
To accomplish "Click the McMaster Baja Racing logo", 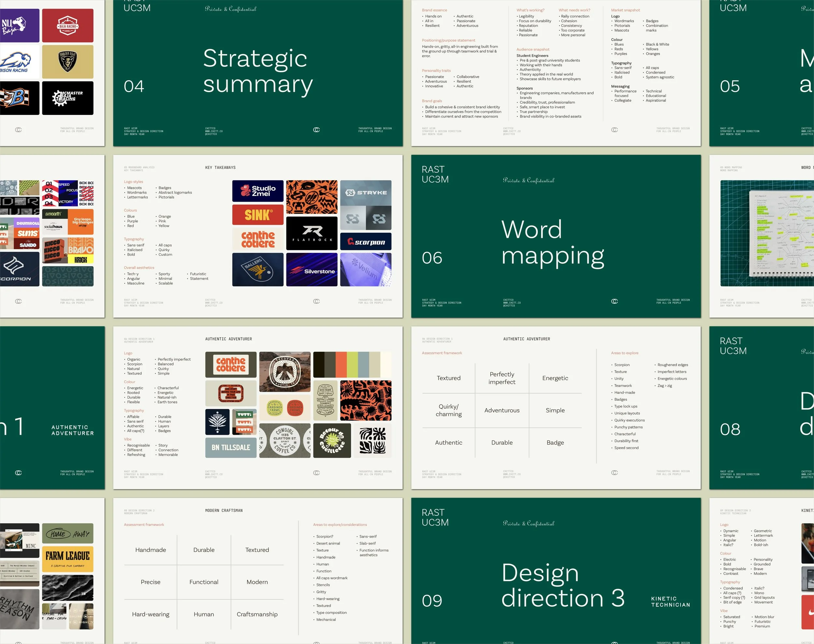I will (x=67, y=98).
